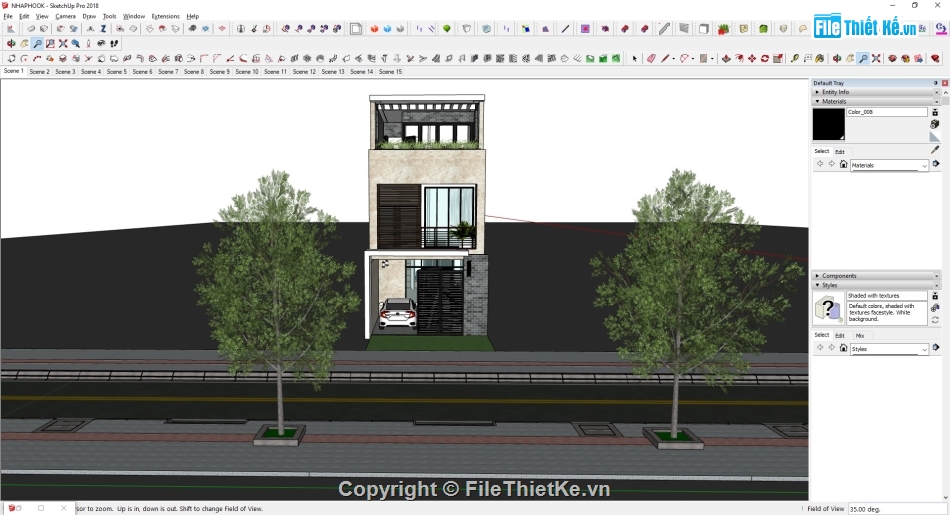Open the Help menu

(x=193, y=16)
